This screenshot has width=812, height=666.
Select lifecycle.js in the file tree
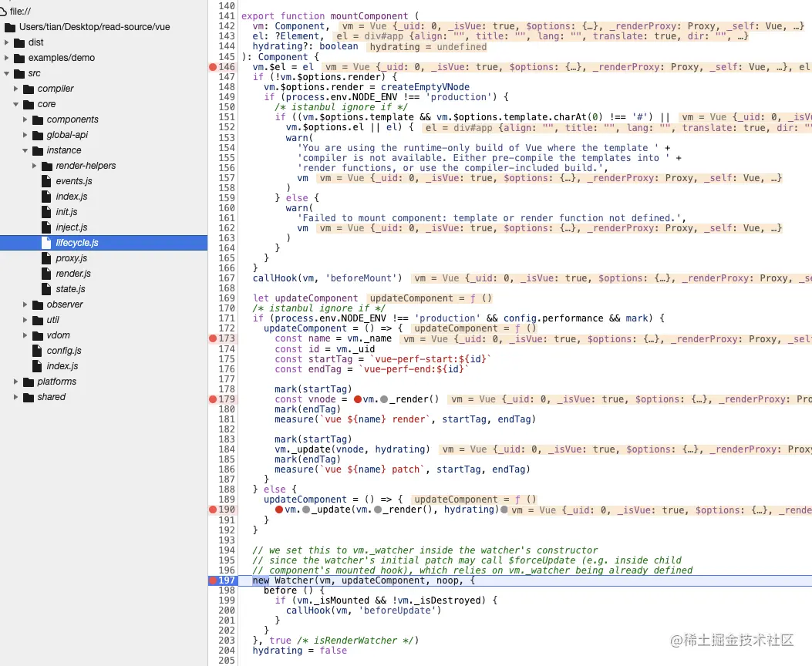[x=77, y=243]
